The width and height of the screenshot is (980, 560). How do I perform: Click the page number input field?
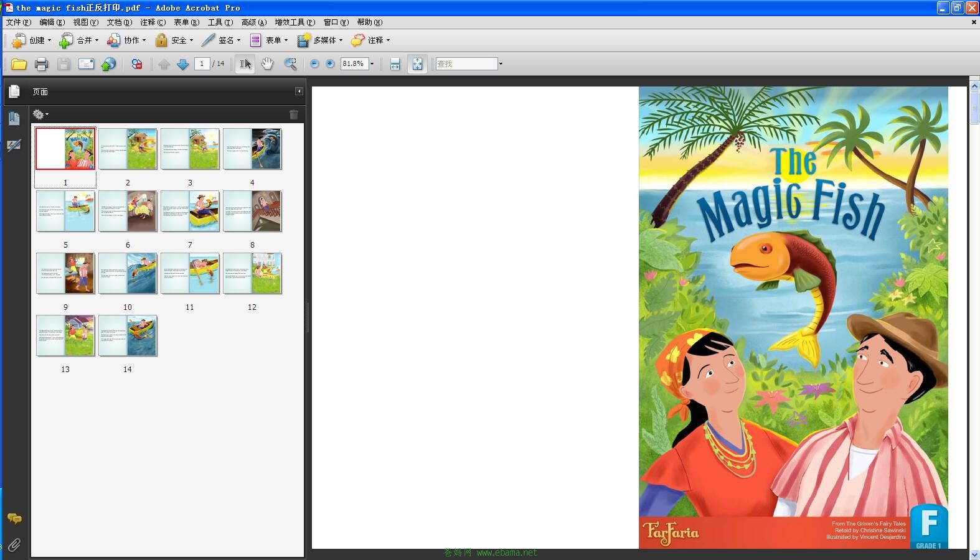(202, 63)
